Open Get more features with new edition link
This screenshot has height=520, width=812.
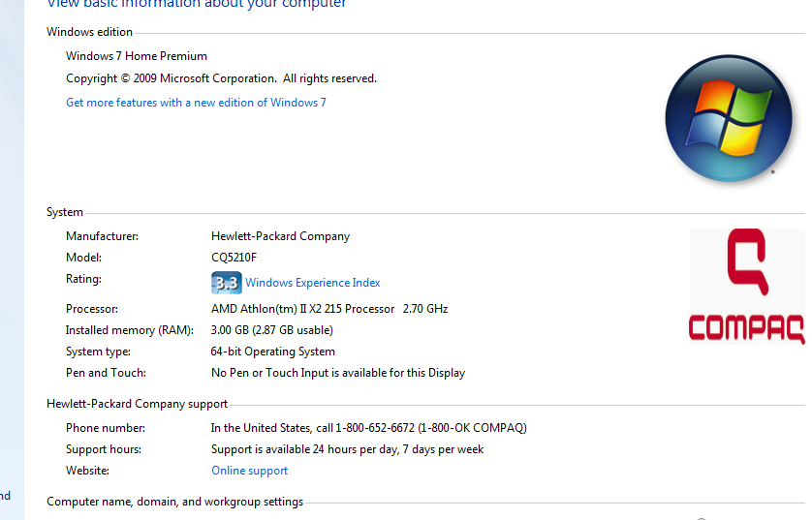(196, 103)
